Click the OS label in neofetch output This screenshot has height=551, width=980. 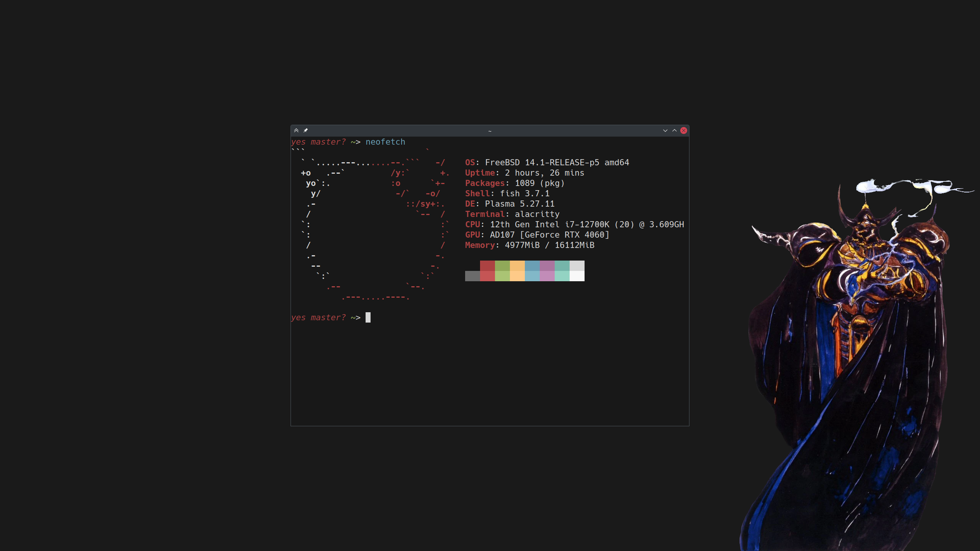[470, 163]
